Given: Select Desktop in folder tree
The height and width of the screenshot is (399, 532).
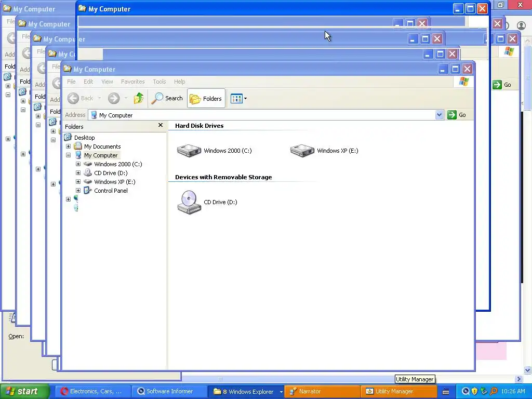Looking at the screenshot, I should [85, 137].
